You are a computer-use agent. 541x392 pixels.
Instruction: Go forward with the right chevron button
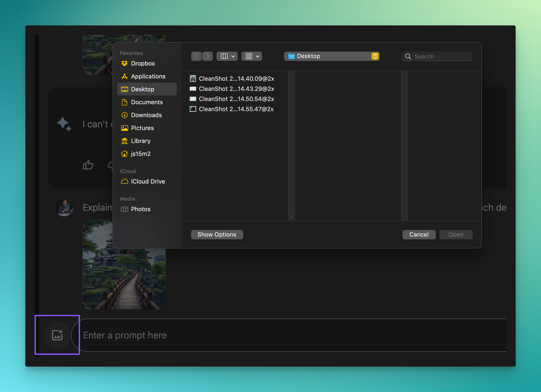pyautogui.click(x=207, y=56)
